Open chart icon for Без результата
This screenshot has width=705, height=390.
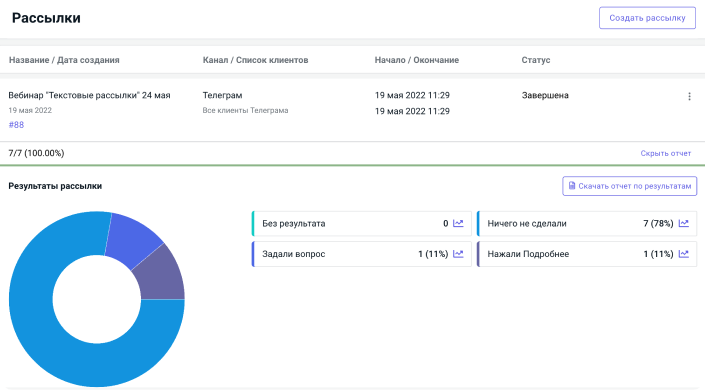[458, 223]
